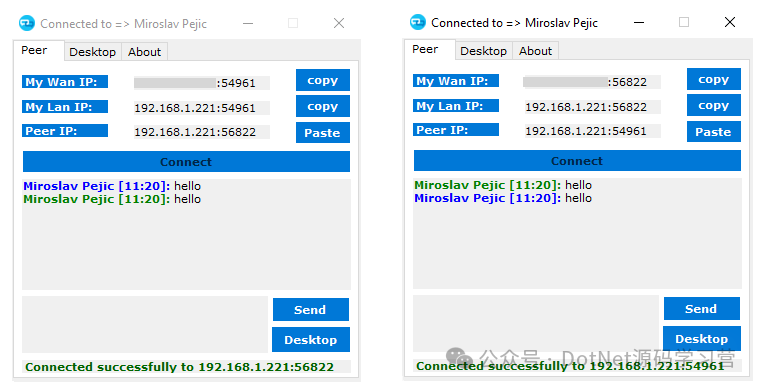Viewport: 760px width, 389px height.
Task: Click the Peer IP field showing 192.168.1.221:56822
Action: [202, 132]
